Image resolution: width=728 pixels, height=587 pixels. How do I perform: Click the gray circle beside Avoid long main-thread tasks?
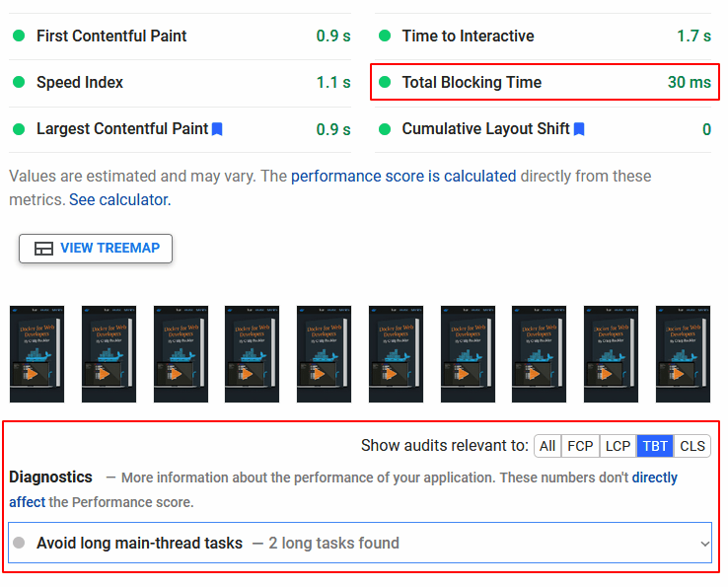click(19, 543)
